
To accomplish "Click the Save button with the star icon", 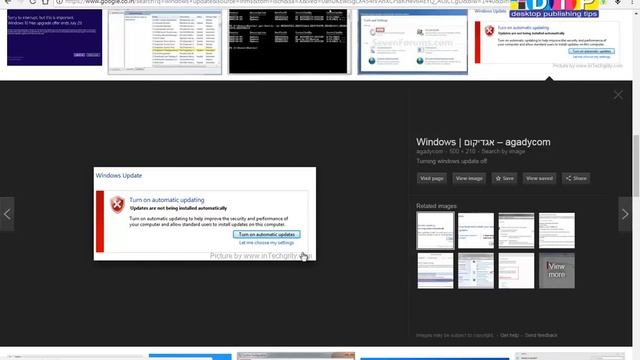I will [x=504, y=178].
